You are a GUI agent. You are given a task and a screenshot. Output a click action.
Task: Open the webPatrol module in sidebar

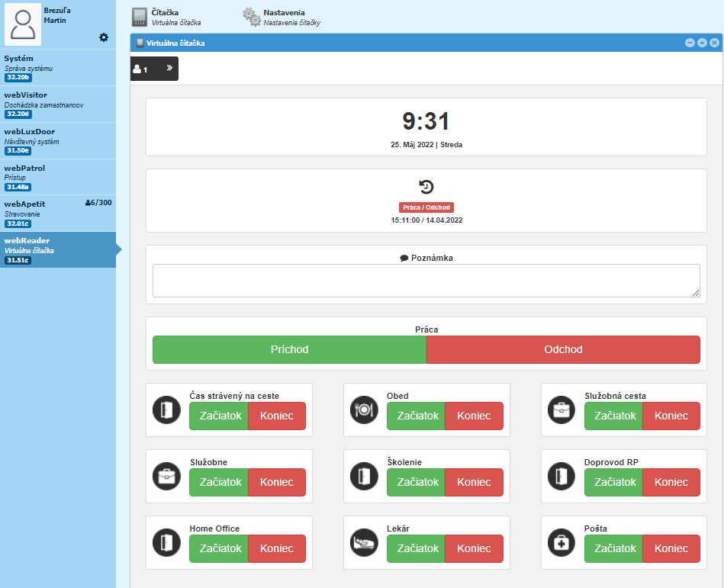click(x=58, y=177)
